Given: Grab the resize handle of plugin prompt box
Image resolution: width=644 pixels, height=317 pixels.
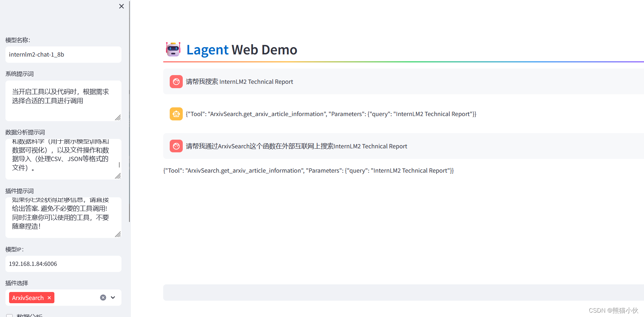Looking at the screenshot, I should click(x=118, y=234).
